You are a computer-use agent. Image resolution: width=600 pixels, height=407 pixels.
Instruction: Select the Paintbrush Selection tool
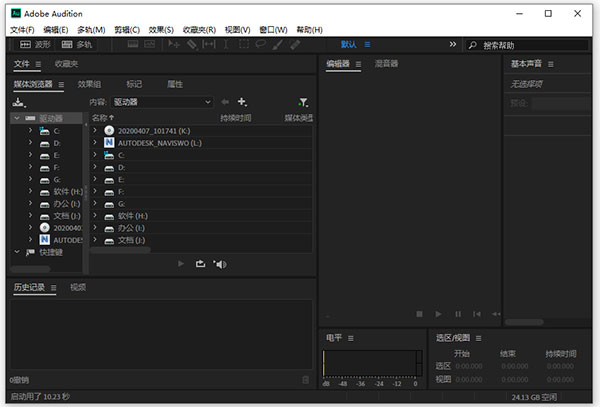[278, 45]
